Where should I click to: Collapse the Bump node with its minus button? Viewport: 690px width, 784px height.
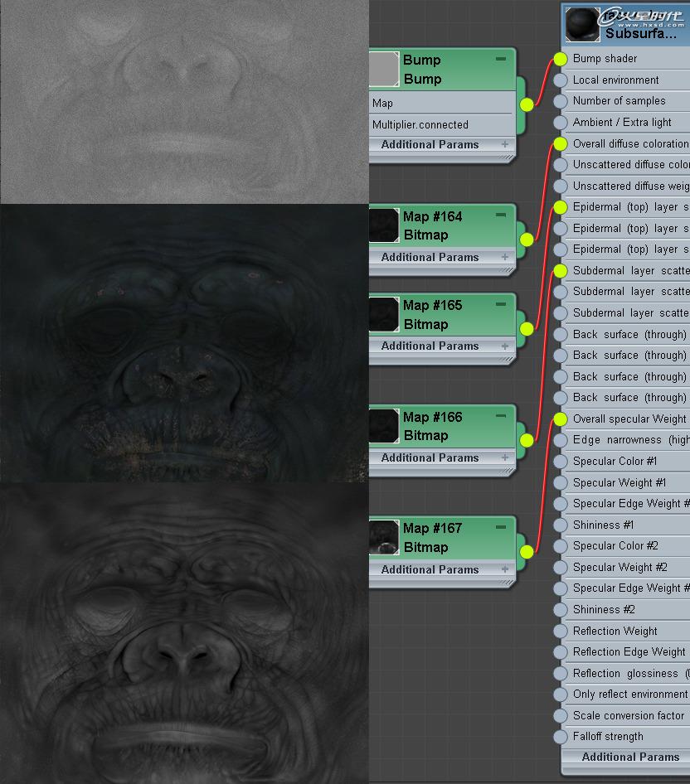pyautogui.click(x=501, y=59)
